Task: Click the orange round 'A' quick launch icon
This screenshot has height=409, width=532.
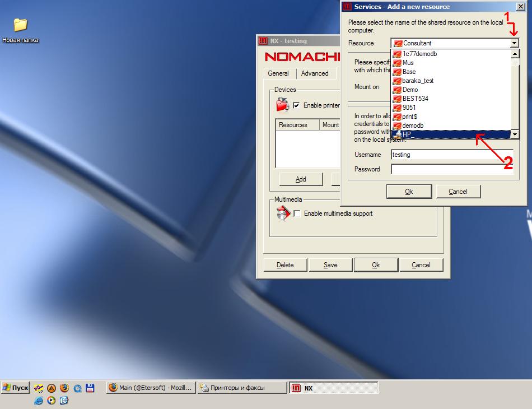Action: (52, 388)
